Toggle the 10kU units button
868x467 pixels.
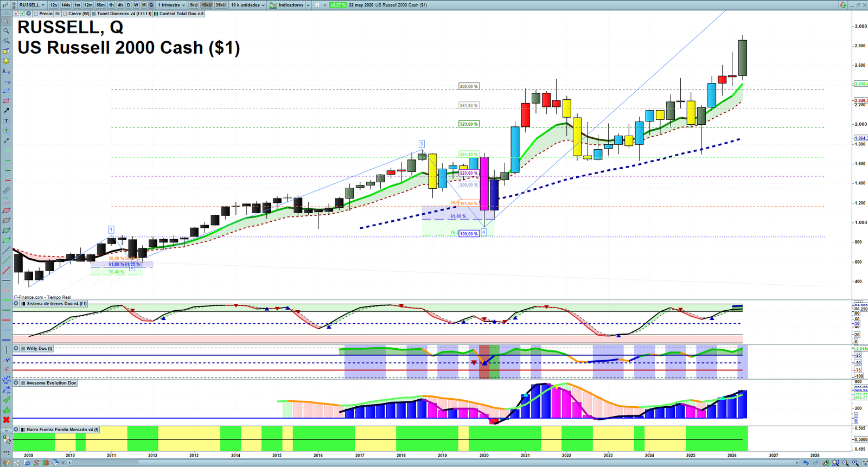[x=207, y=5]
